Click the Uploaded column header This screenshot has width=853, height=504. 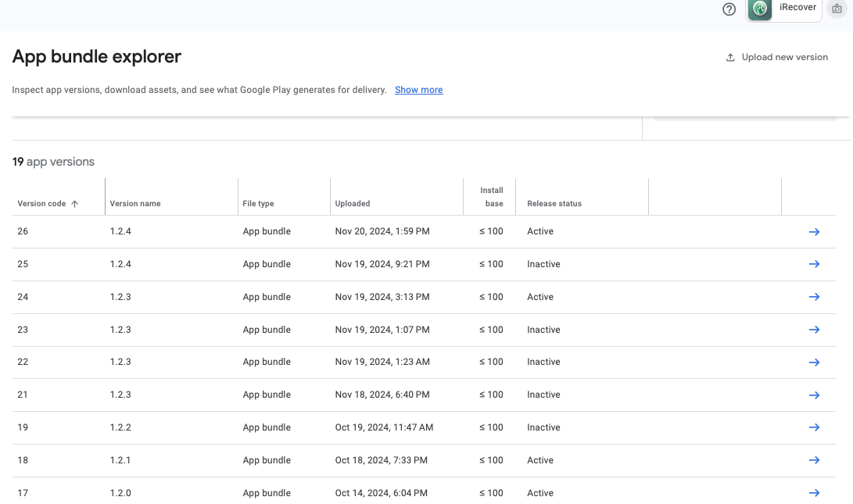pos(353,204)
